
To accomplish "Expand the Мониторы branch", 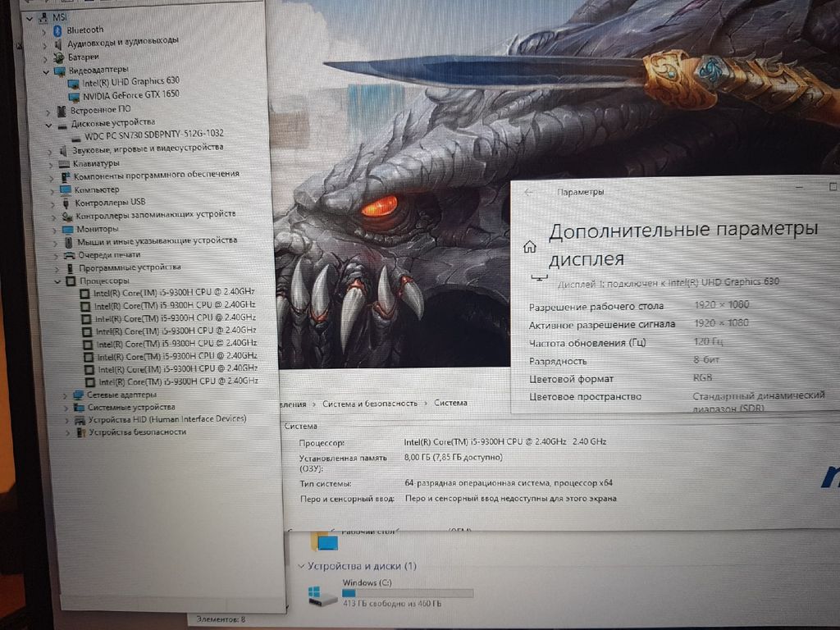I will pyautogui.click(x=54, y=230).
